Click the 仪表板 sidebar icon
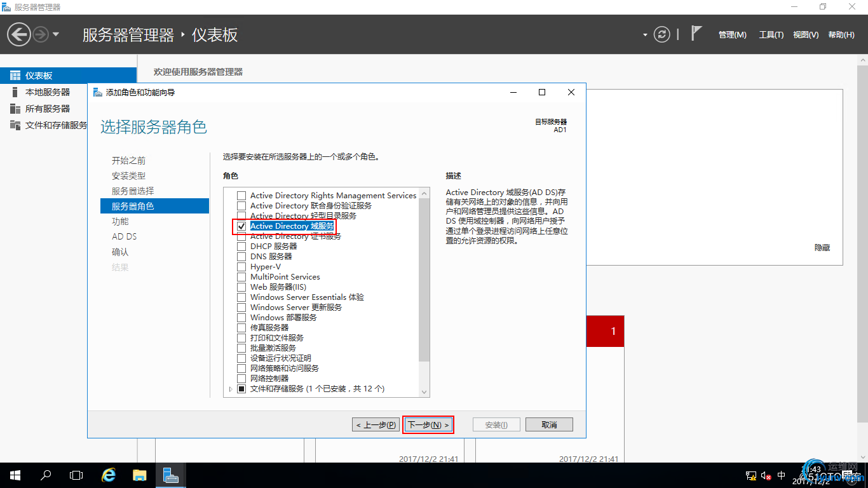Image resolution: width=868 pixels, height=488 pixels. 15,76
